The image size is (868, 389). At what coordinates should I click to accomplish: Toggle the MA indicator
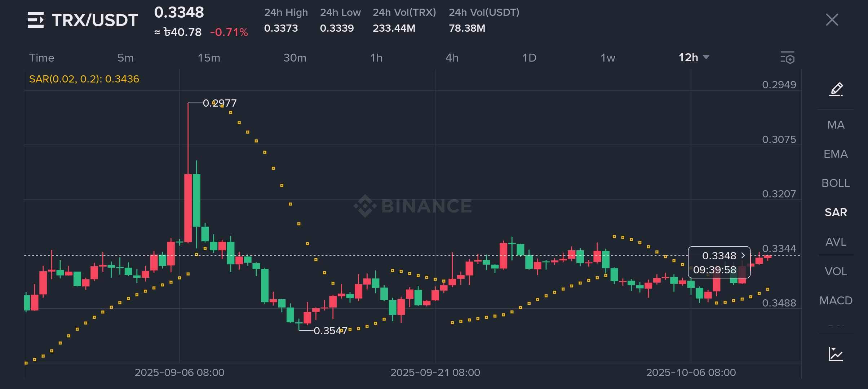[x=836, y=125]
